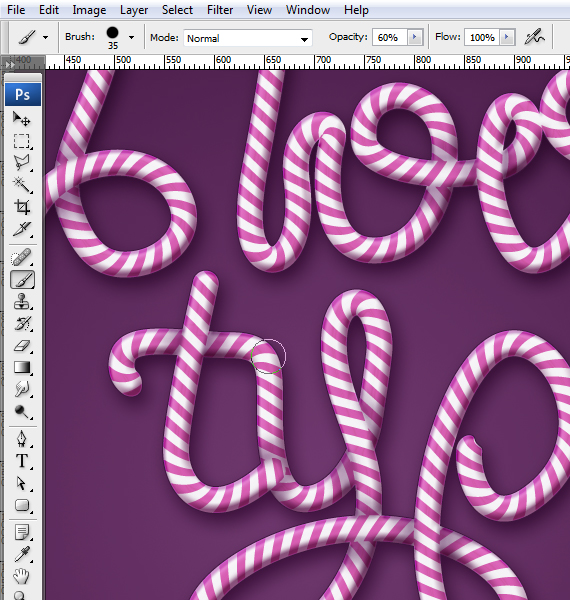Open the Brush preset picker arrow
This screenshot has height=600, width=570.
(x=132, y=38)
